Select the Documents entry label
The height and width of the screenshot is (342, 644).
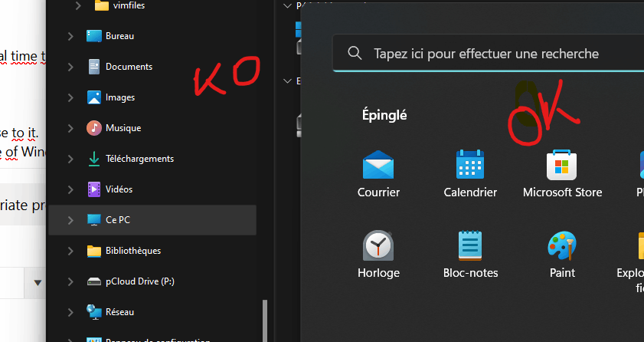(x=129, y=67)
